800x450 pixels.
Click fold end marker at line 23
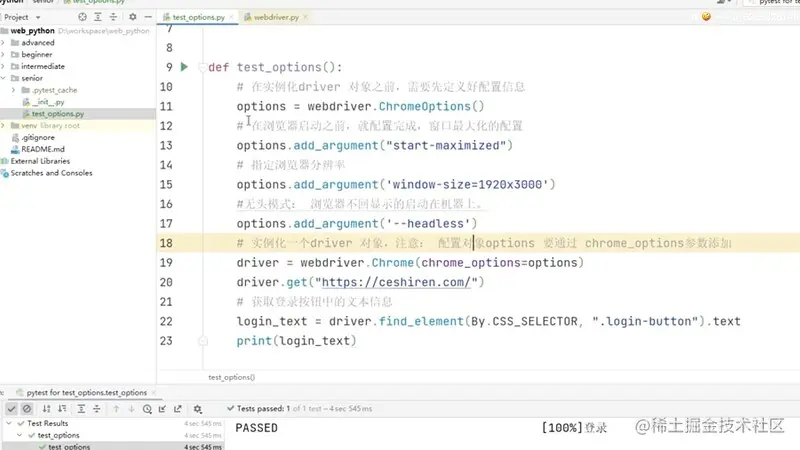pyautogui.click(x=203, y=341)
